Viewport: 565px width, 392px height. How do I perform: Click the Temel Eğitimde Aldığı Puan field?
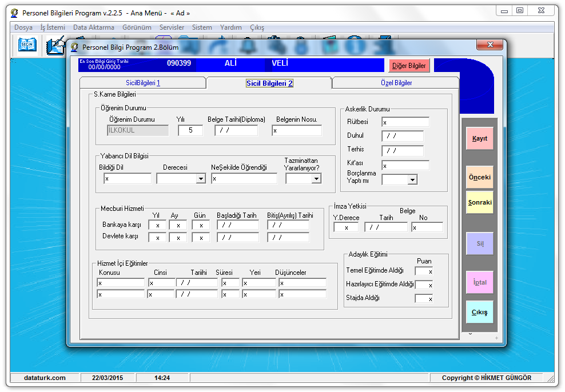click(424, 271)
